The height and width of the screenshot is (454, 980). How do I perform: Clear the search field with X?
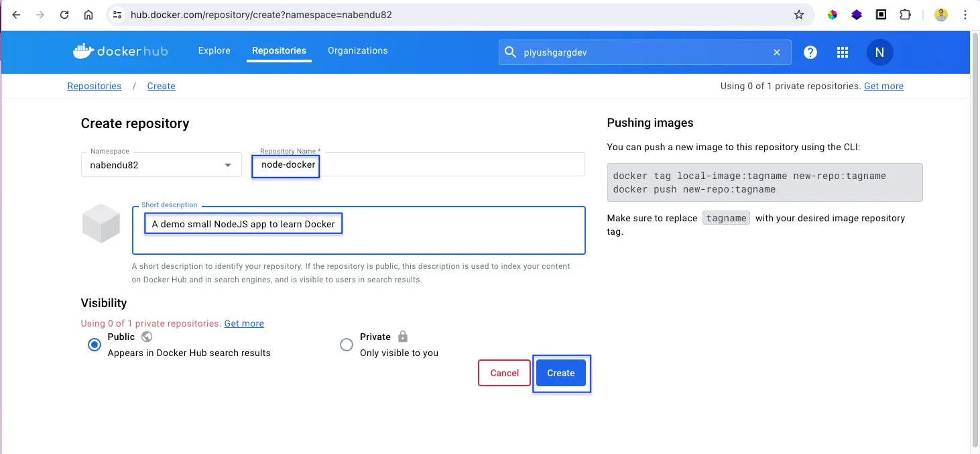pyautogui.click(x=777, y=52)
